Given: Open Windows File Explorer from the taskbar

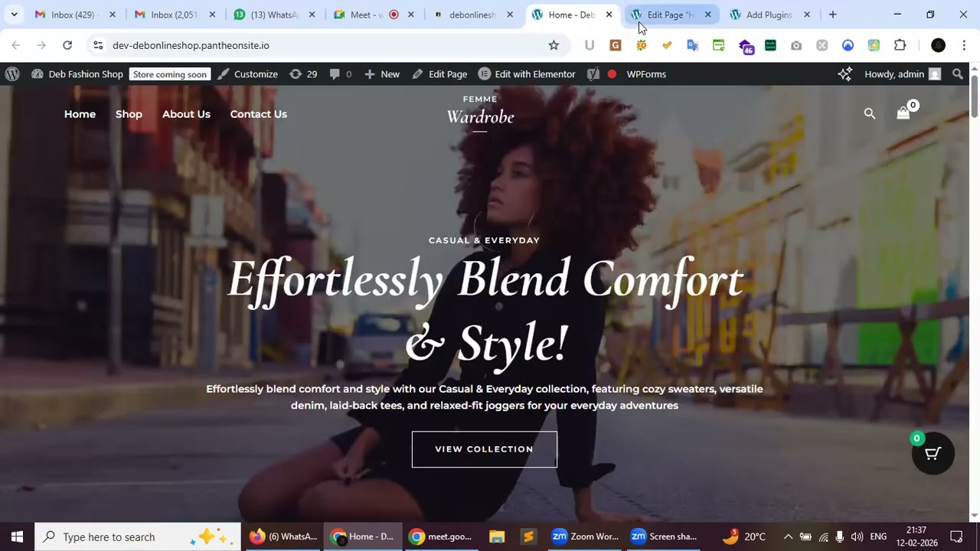Looking at the screenshot, I should click(x=497, y=536).
